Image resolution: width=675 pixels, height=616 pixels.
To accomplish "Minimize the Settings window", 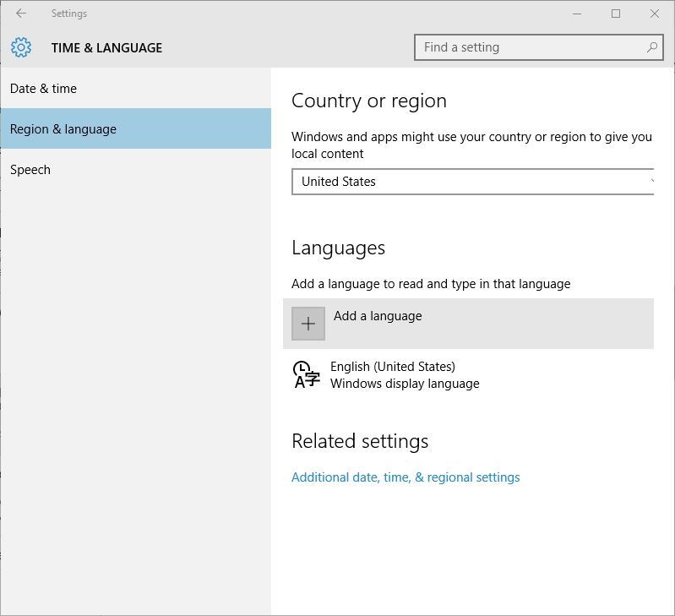I will (577, 14).
